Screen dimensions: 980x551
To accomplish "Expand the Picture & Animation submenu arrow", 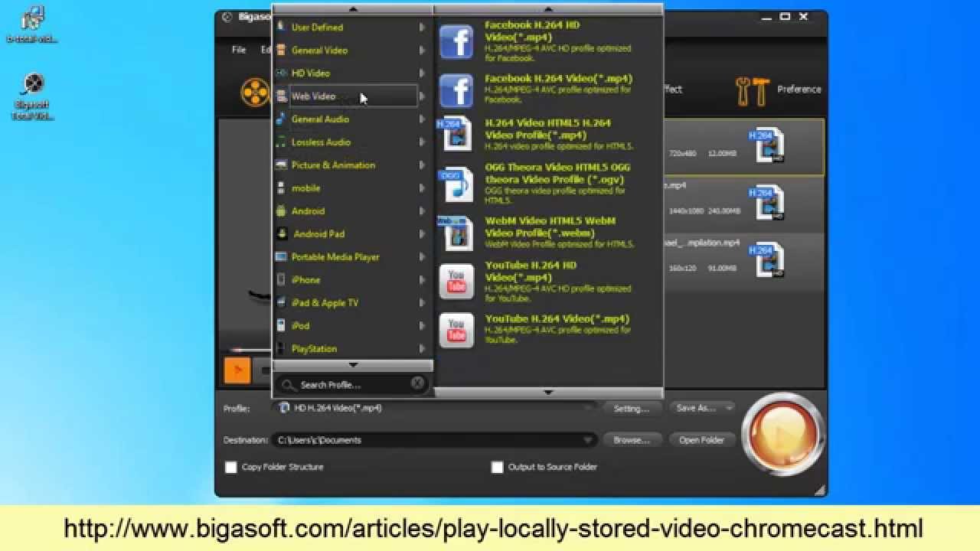I will pyautogui.click(x=422, y=165).
